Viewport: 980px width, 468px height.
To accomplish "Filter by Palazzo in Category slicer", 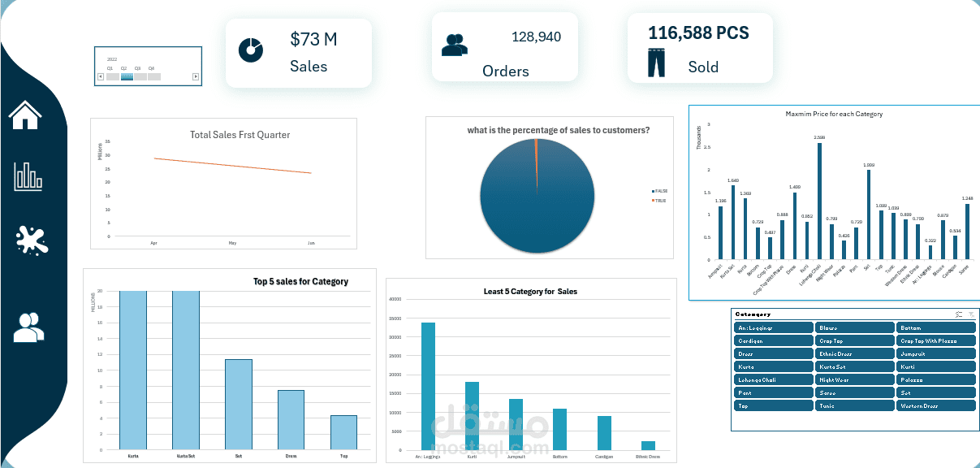I will click(936, 379).
